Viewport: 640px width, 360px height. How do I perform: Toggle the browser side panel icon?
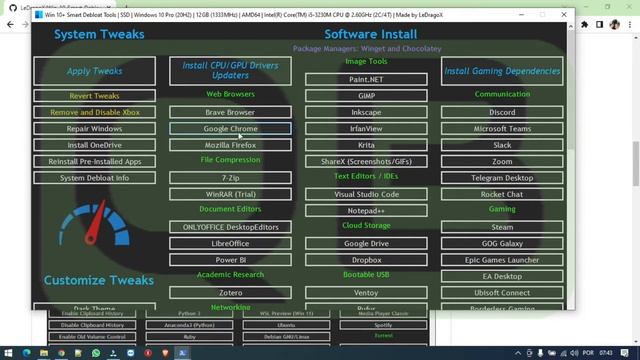coord(599,25)
